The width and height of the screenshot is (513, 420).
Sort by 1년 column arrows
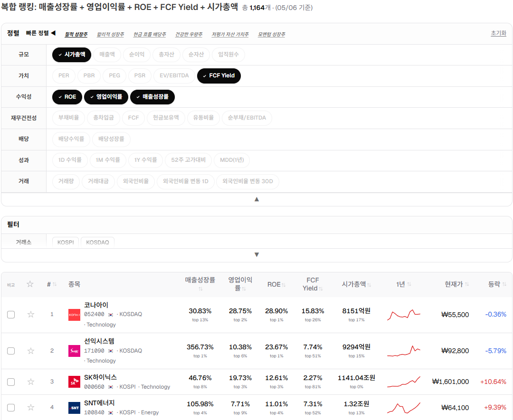coord(409,284)
